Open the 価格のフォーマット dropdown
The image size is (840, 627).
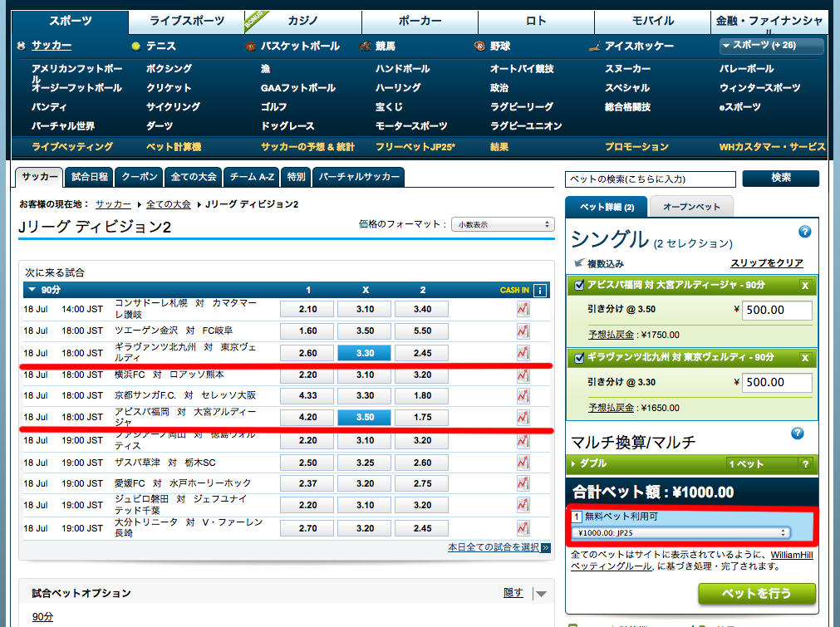click(502, 224)
